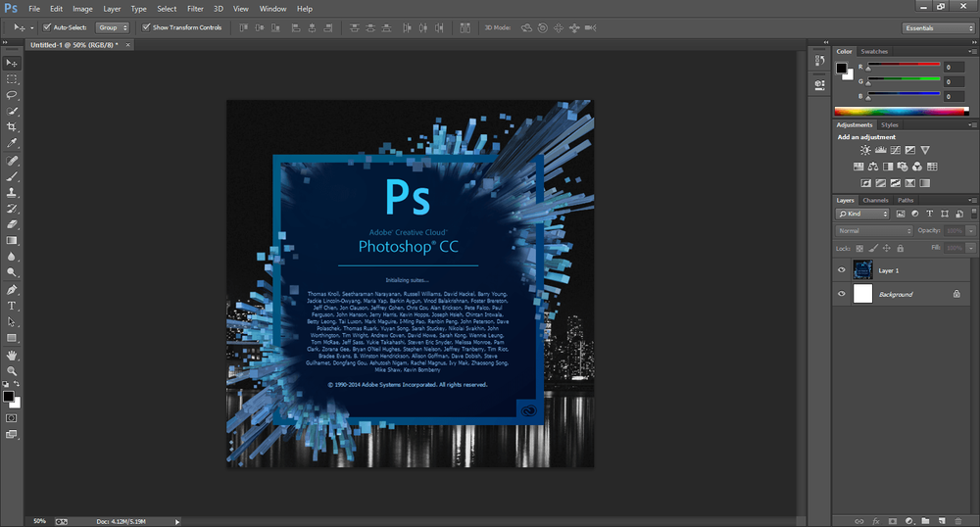The width and height of the screenshot is (980, 527).
Task: Select the Dodge tool
Action: [x=11, y=272]
